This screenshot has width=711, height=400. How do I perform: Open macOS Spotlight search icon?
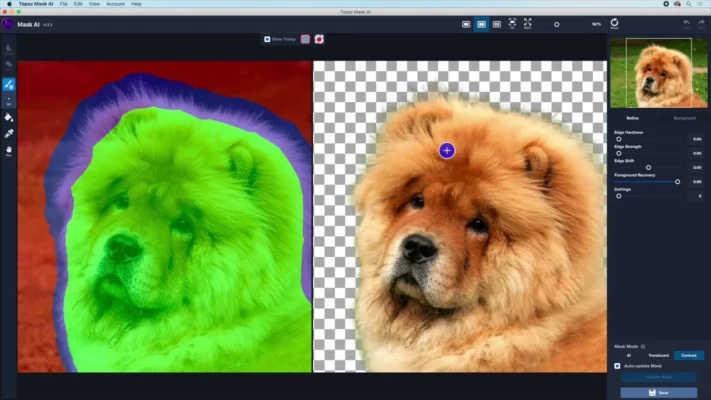(688, 4)
